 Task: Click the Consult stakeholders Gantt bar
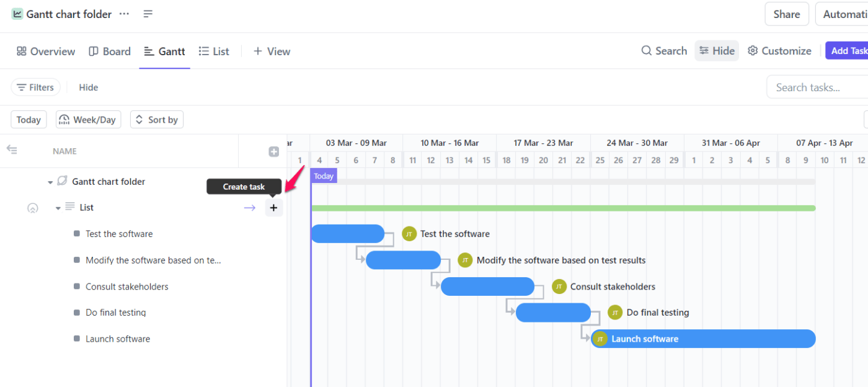[x=487, y=287]
